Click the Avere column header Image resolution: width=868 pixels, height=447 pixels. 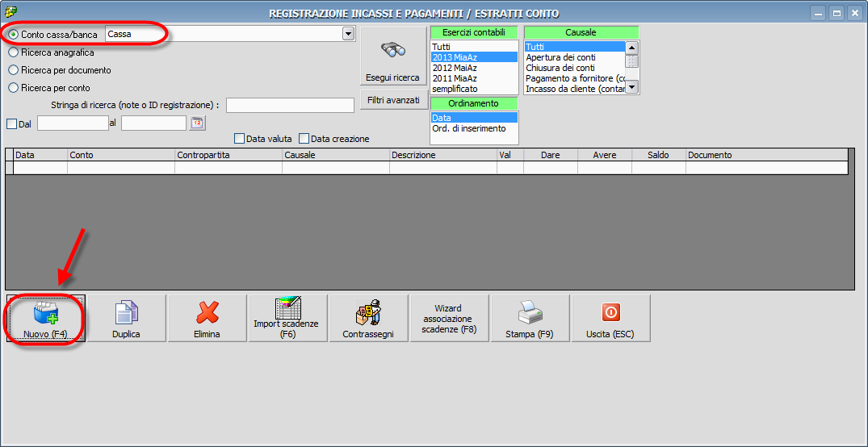point(605,155)
